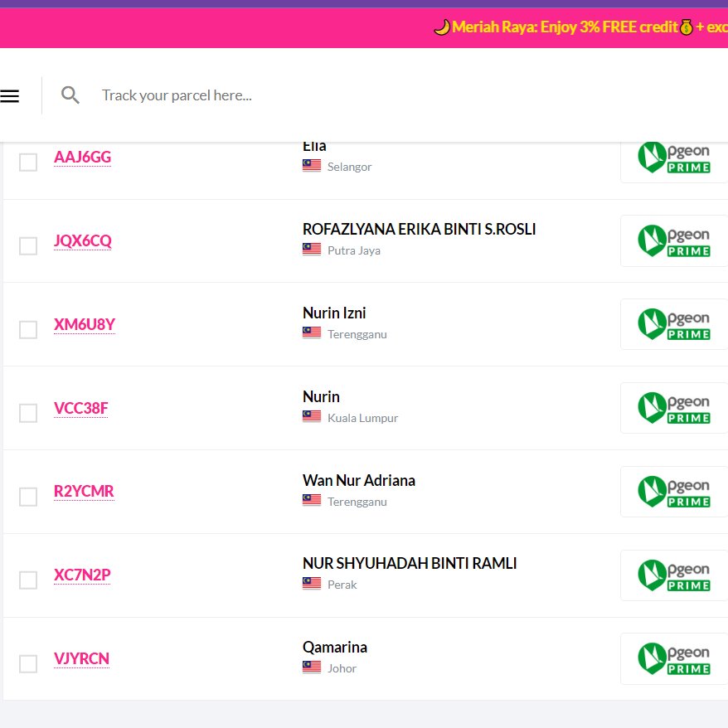Open order AAJ6GG
The width and height of the screenshot is (728, 728).
tap(83, 157)
